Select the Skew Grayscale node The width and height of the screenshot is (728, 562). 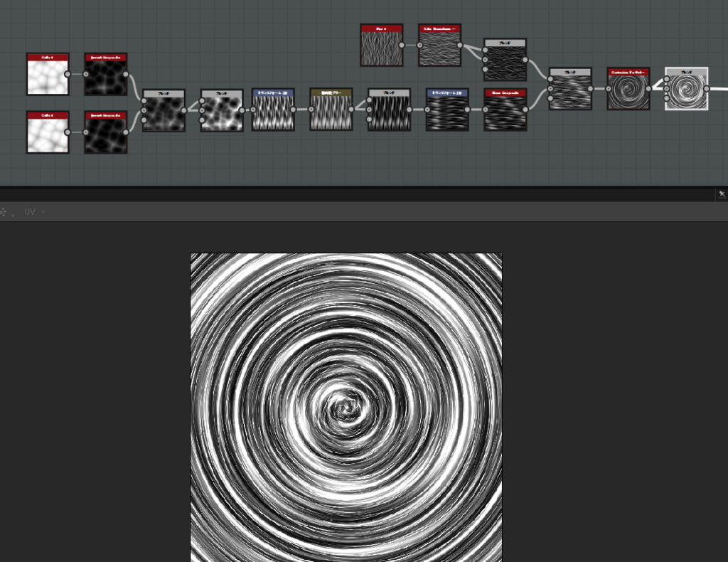click(505, 110)
